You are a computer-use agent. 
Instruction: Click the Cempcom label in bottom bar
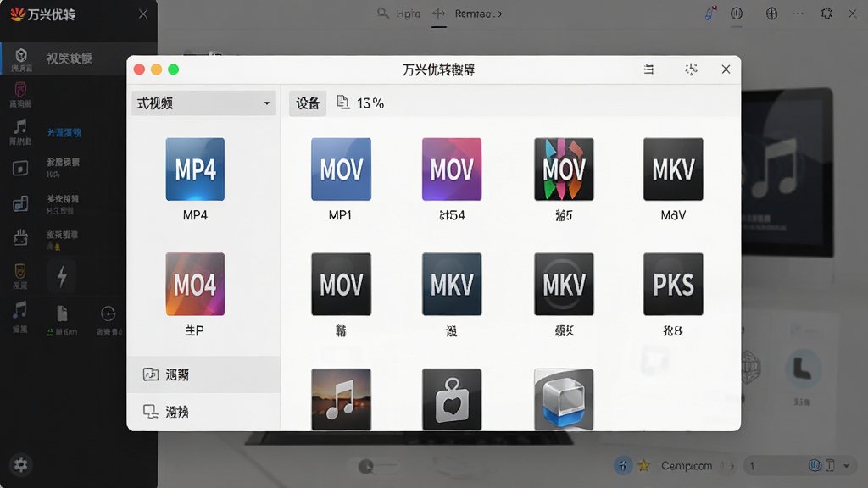(687, 466)
